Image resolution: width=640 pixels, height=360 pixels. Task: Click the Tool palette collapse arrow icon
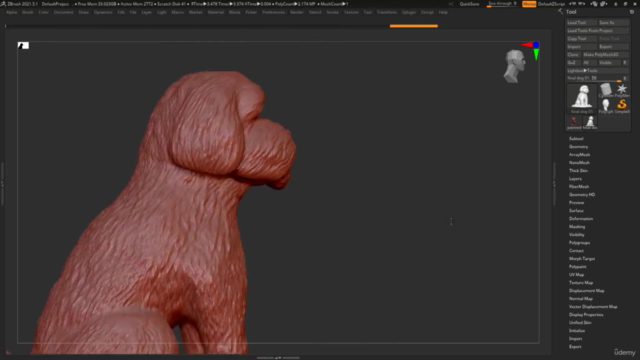tap(560, 12)
